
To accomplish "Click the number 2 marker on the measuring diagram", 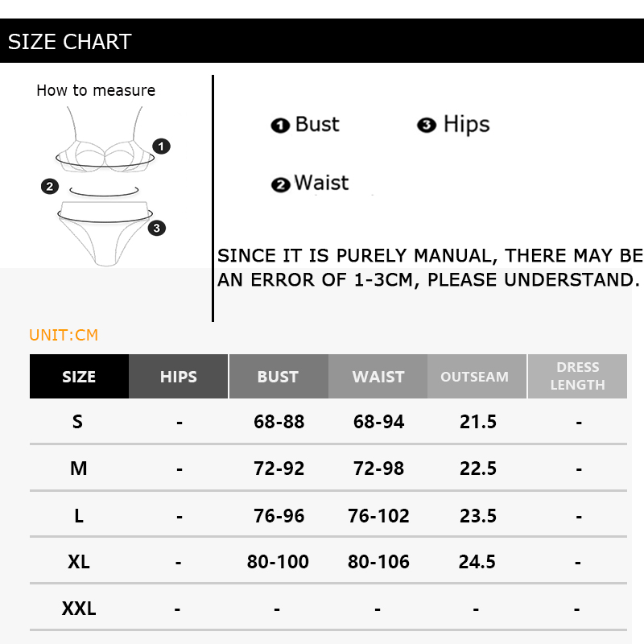I will tap(50, 187).
